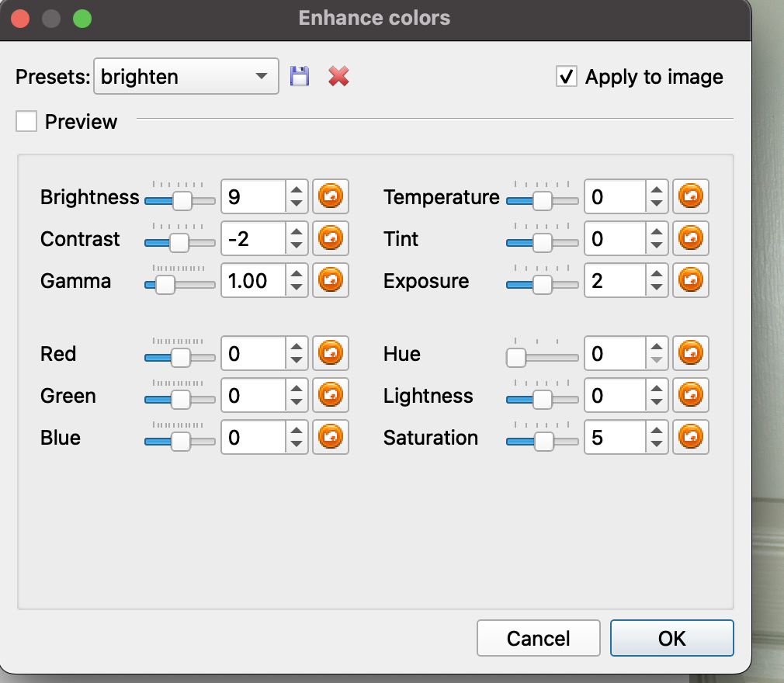The height and width of the screenshot is (683, 784).
Task: Reset Temperature to default value
Action: pos(690,197)
